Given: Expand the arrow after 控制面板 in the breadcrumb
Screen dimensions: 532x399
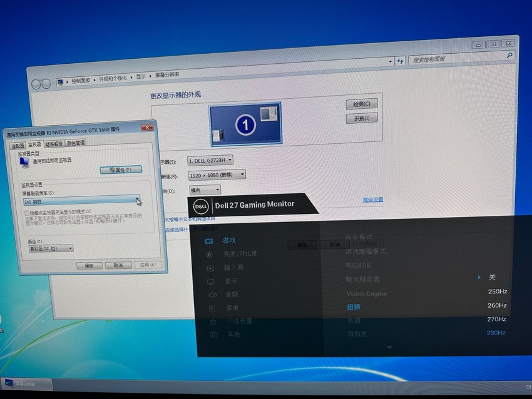Looking at the screenshot, I should [94, 79].
